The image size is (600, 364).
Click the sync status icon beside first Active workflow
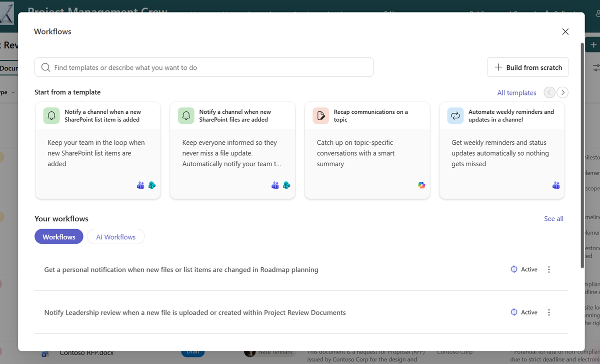coord(513,269)
